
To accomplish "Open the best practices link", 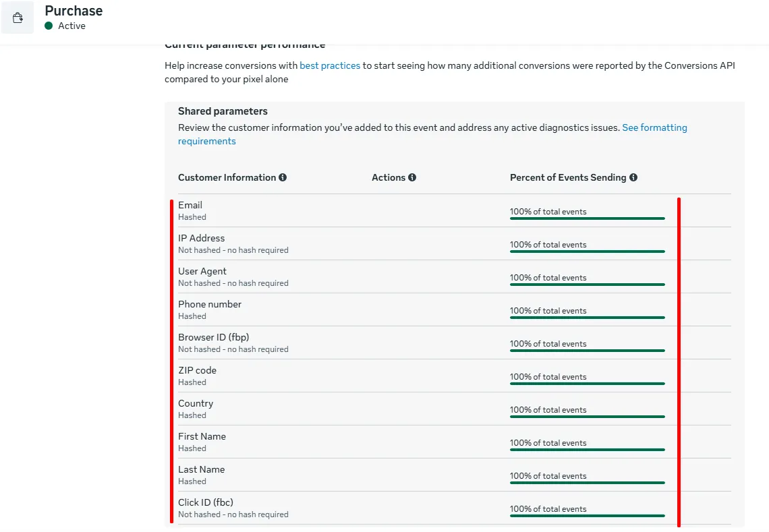I will pos(330,65).
